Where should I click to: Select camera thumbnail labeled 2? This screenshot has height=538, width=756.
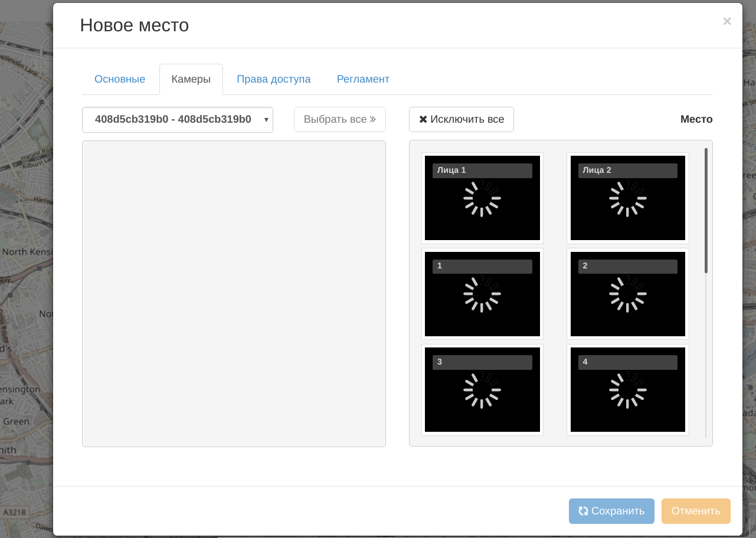point(628,294)
